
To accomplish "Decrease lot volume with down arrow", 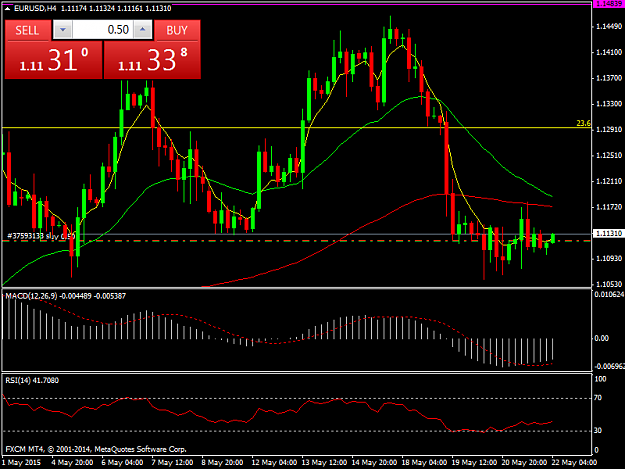I will click(x=63, y=30).
